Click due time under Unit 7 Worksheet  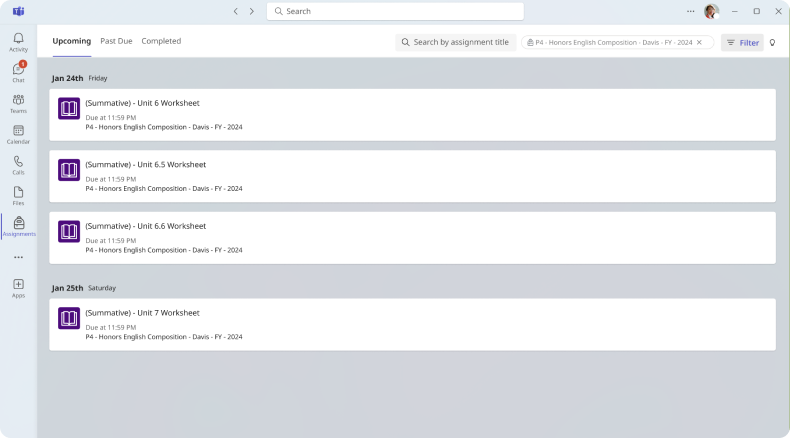110,327
